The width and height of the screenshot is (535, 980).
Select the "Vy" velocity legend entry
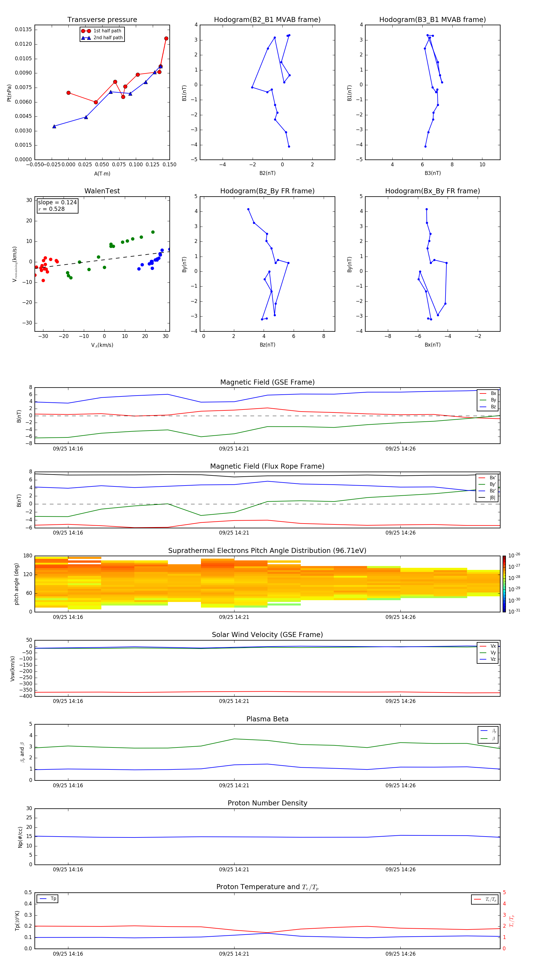tap(488, 653)
